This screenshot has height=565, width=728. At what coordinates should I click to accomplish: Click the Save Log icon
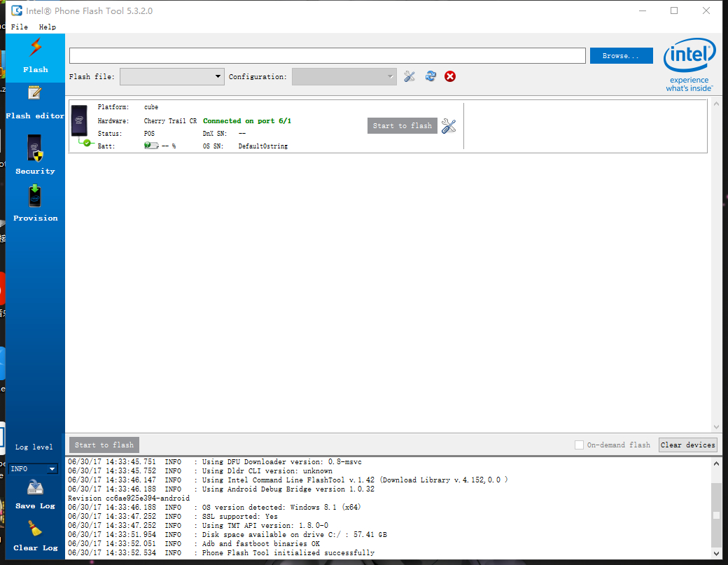point(35,488)
